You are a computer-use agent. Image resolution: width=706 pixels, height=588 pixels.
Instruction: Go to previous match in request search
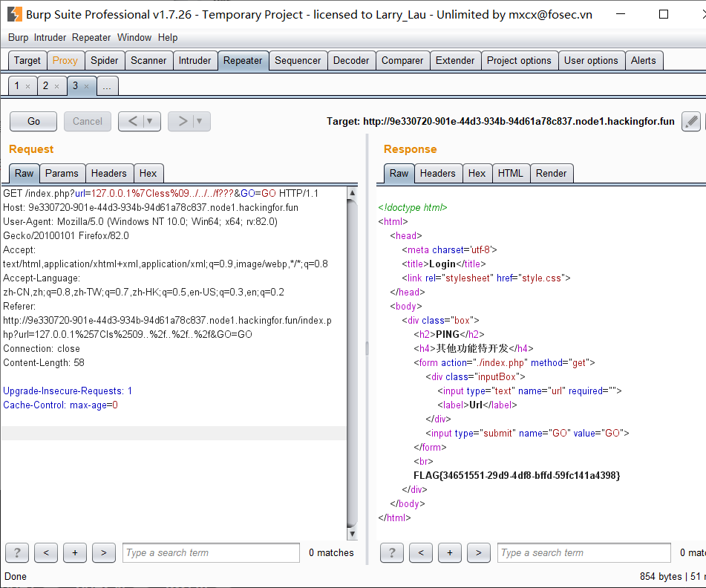point(46,552)
